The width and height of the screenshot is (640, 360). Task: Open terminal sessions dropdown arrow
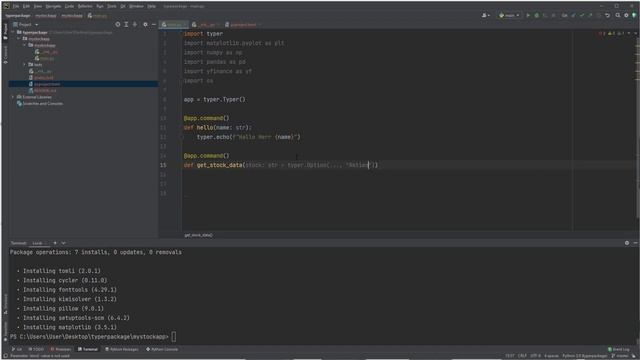[63, 243]
